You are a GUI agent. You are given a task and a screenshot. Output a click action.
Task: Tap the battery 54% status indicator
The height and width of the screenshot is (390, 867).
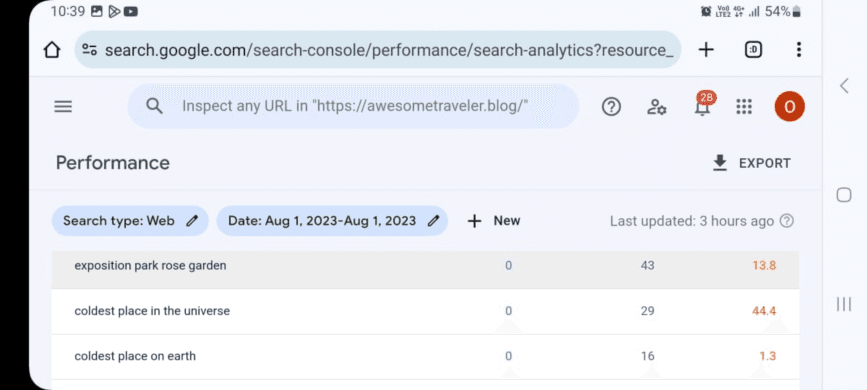coord(782,11)
